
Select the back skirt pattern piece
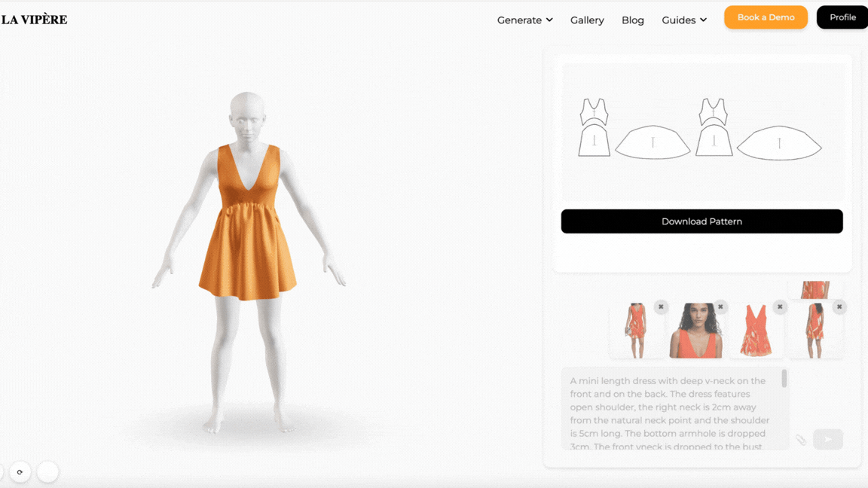(x=778, y=143)
